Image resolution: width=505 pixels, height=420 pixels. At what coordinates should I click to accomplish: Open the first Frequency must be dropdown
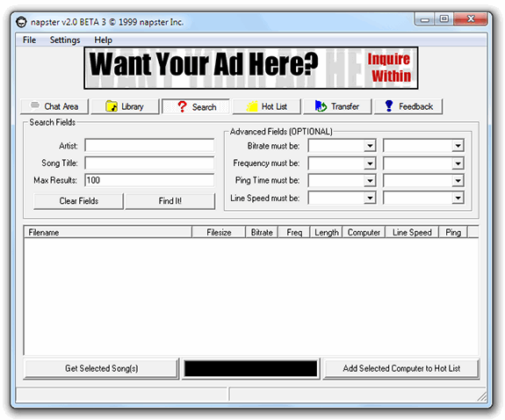click(342, 163)
